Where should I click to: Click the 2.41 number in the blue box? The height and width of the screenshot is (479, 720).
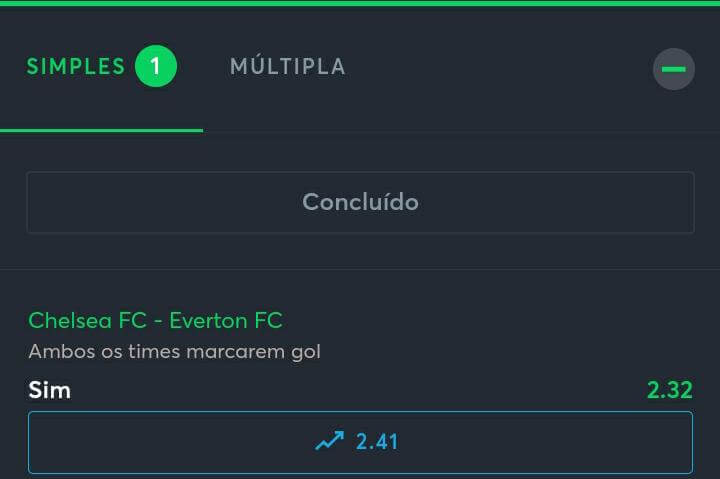coord(377,442)
